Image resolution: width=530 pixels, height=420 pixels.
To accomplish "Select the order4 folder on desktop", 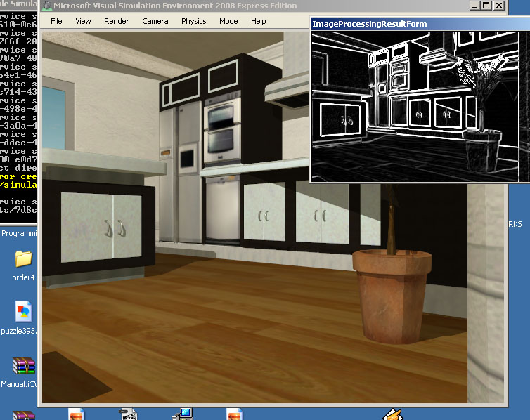I will coord(23,265).
